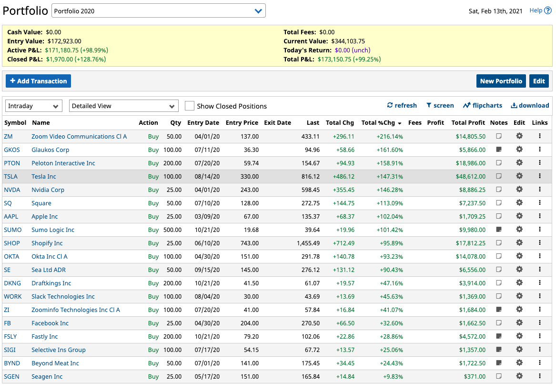
Task: Edit the SGEN transaction gear icon
Action: pyautogui.click(x=519, y=376)
